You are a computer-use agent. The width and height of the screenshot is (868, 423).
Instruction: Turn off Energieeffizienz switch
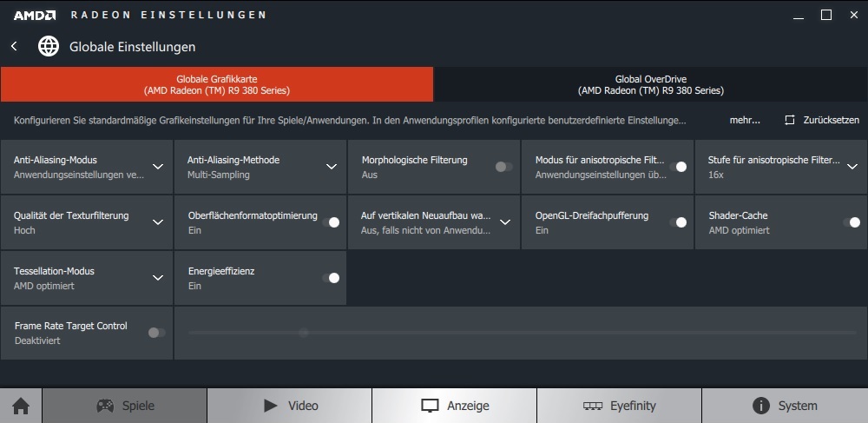point(331,278)
